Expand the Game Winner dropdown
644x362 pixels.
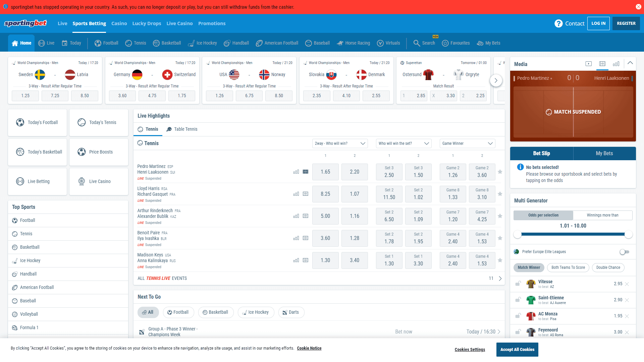pyautogui.click(x=467, y=143)
